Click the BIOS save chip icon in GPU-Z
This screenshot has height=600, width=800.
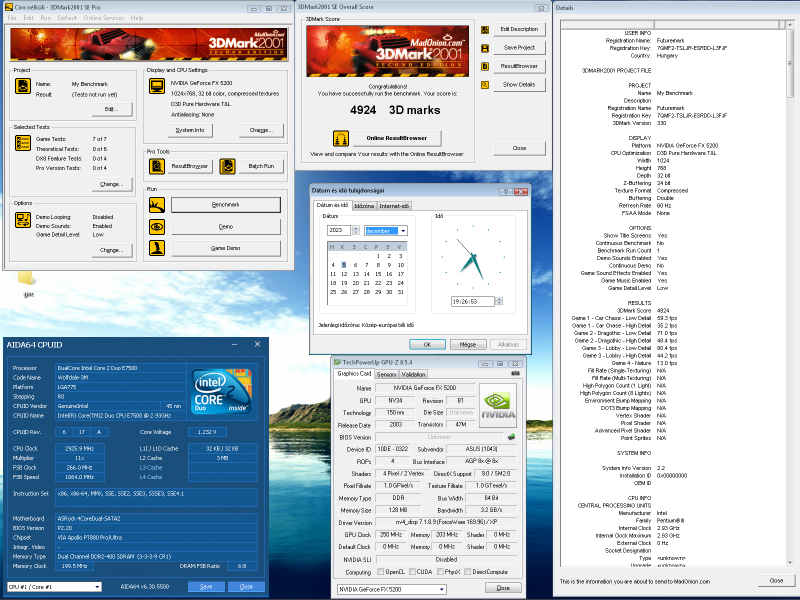511,437
